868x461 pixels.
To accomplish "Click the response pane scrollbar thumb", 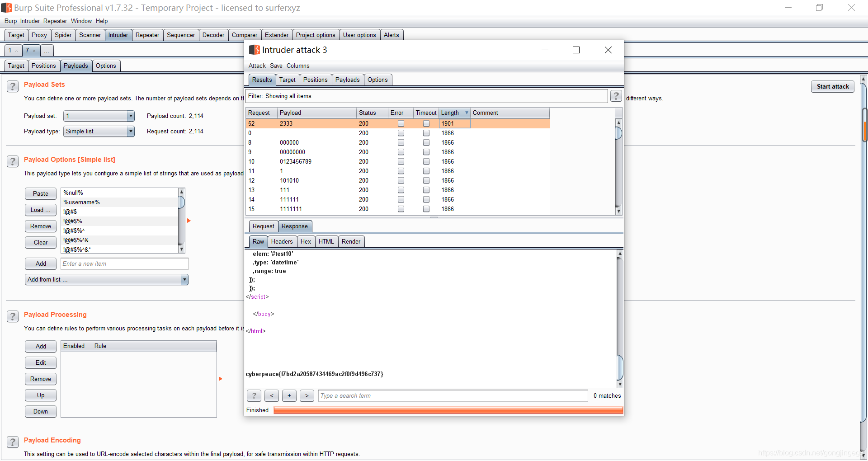I will tap(620, 368).
